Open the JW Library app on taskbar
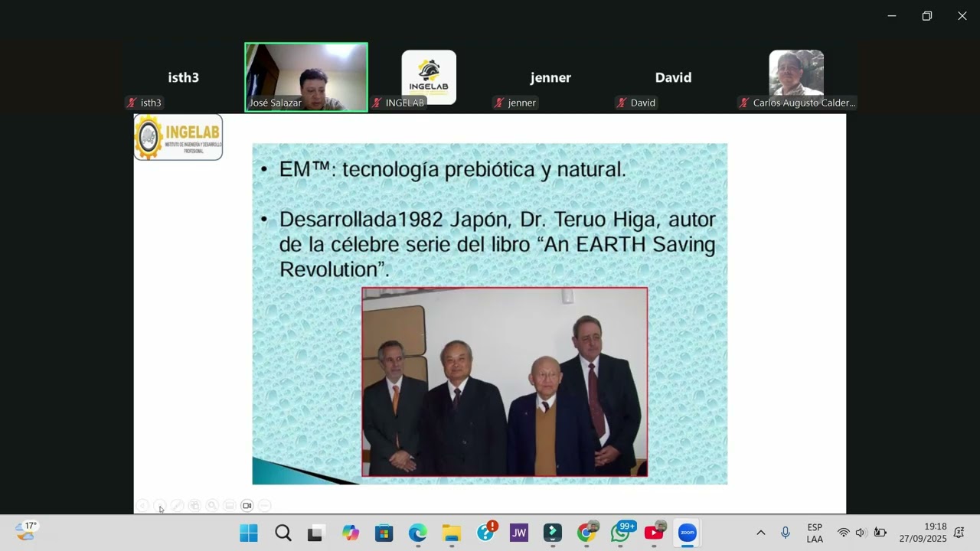The width and height of the screenshot is (980, 551). click(519, 533)
